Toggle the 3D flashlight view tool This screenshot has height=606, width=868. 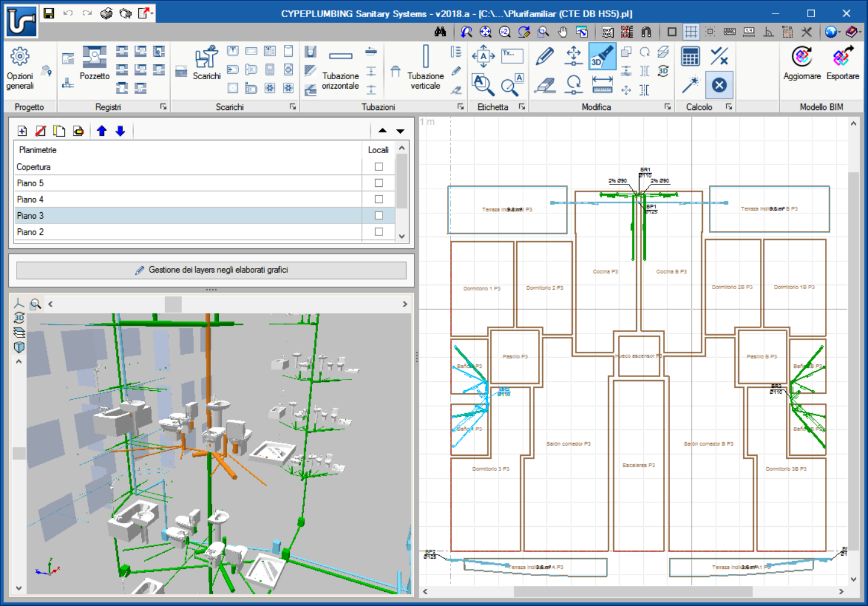tap(602, 56)
